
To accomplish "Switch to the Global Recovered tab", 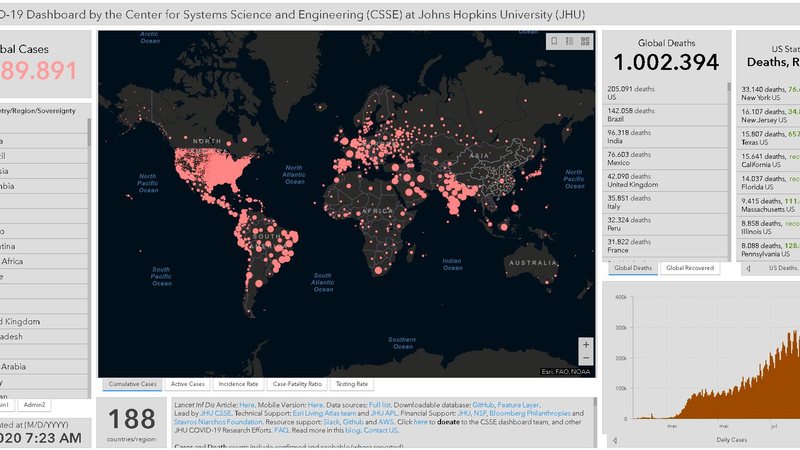I will pos(690,268).
